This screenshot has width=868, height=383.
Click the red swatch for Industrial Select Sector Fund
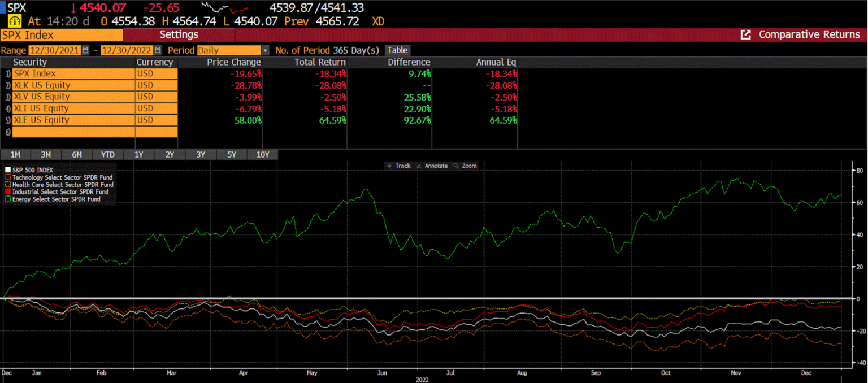point(7,191)
